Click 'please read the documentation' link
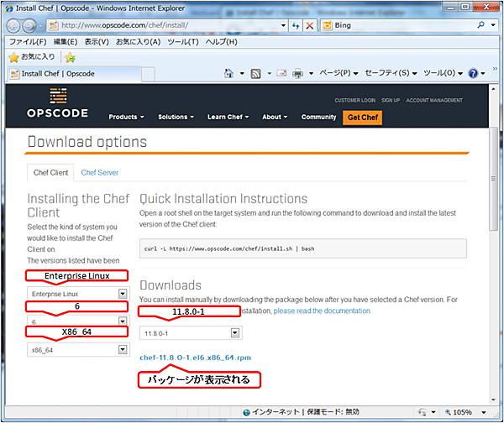Screen dimensions: 504x423 [322, 311]
